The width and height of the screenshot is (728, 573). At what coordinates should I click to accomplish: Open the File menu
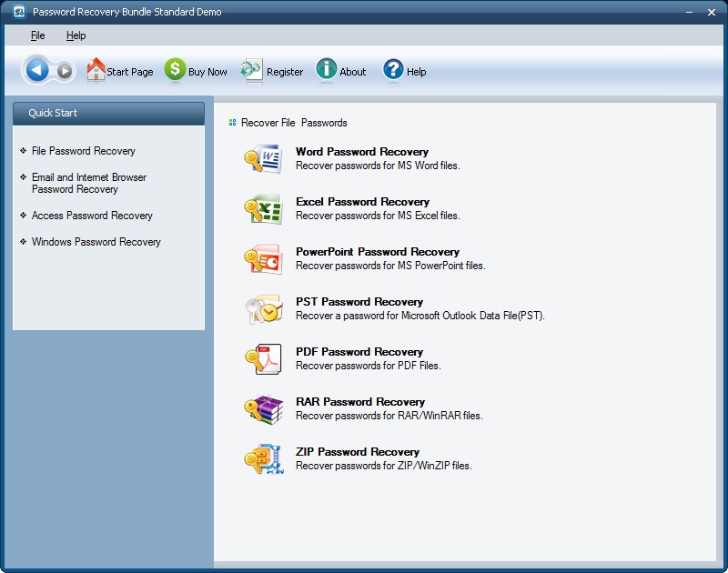click(x=38, y=35)
